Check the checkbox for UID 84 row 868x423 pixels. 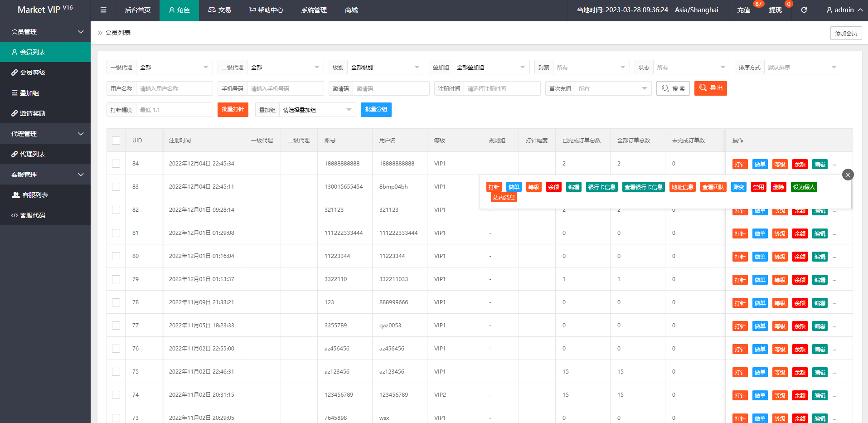tap(116, 164)
